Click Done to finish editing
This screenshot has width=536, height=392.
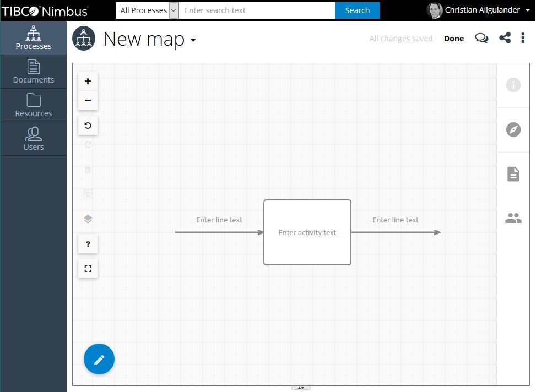click(x=453, y=39)
